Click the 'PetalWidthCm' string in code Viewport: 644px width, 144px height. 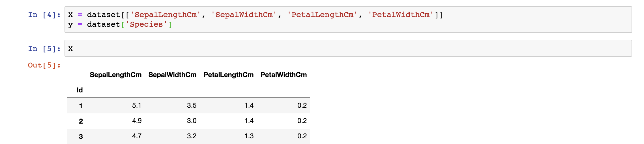tap(401, 15)
